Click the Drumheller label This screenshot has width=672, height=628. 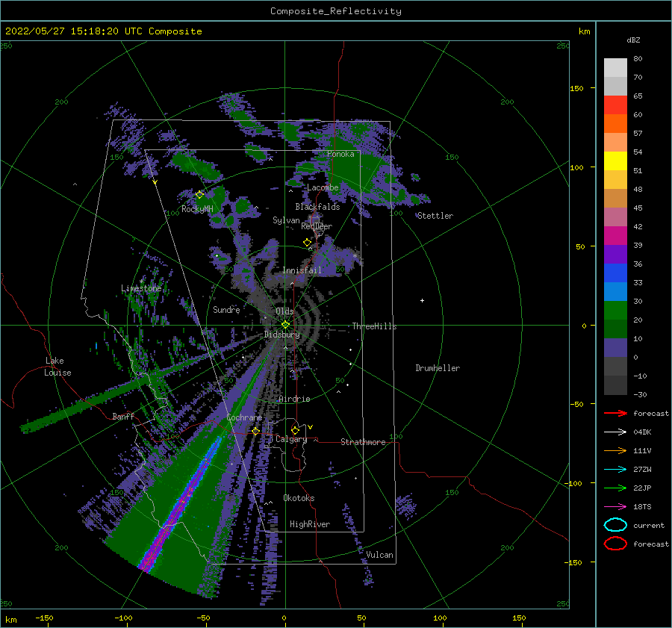[x=438, y=368]
